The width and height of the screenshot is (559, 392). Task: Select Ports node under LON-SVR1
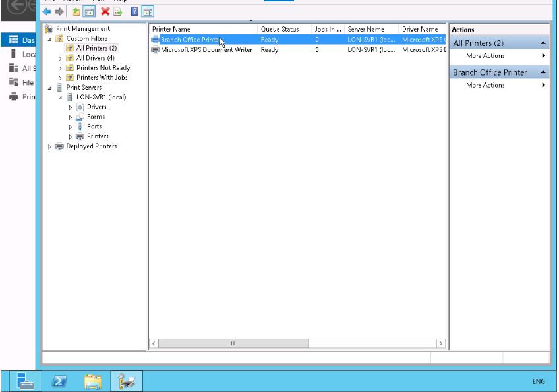coord(94,126)
